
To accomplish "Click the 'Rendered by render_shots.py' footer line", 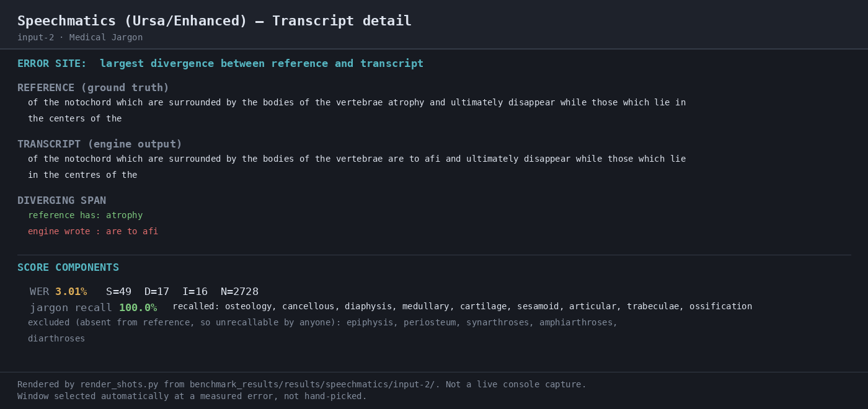I will (302, 385).
